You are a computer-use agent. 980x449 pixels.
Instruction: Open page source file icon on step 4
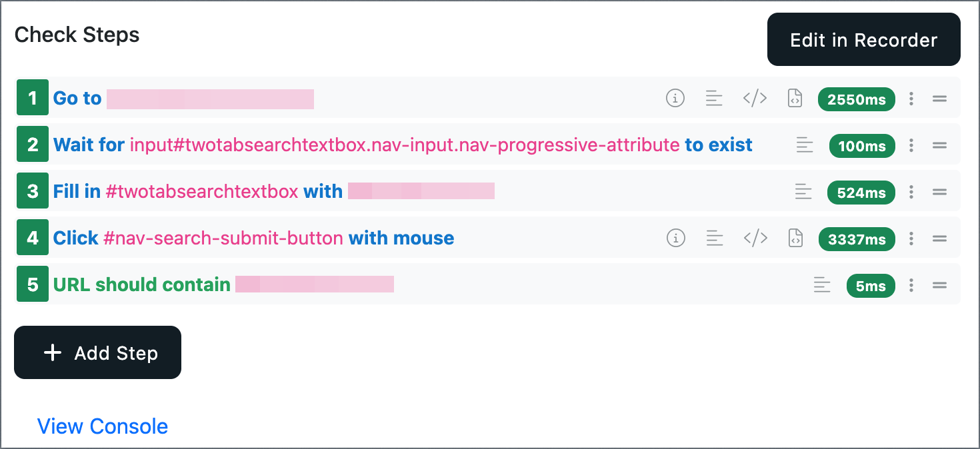point(795,238)
